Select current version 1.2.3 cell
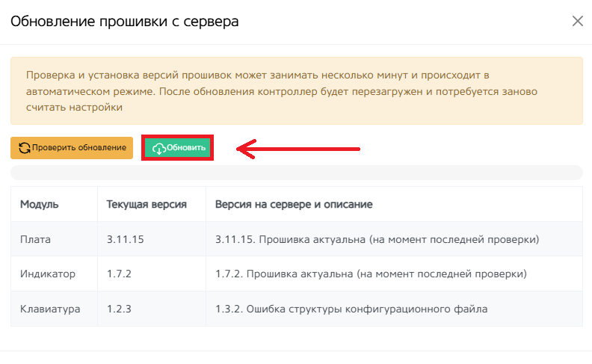The width and height of the screenshot is (592, 364). click(x=152, y=309)
